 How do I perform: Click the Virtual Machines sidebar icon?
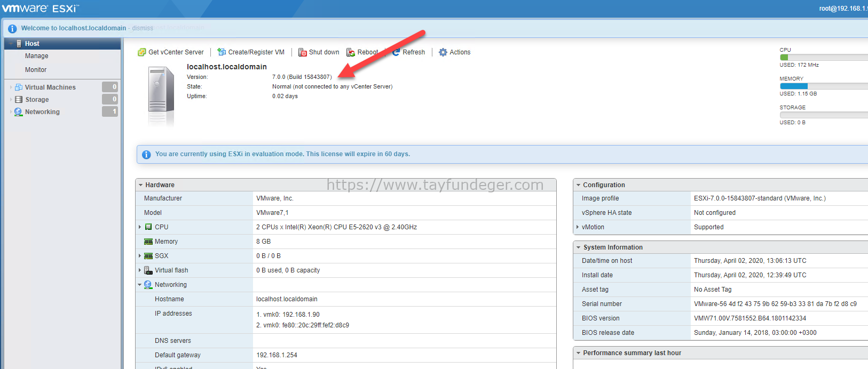point(19,87)
